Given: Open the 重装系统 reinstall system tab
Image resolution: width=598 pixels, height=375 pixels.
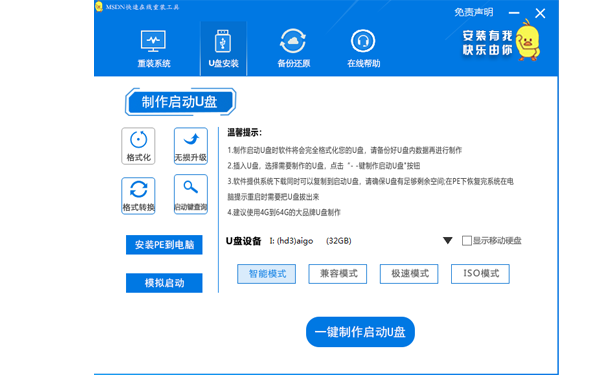Looking at the screenshot, I should pos(153,48).
